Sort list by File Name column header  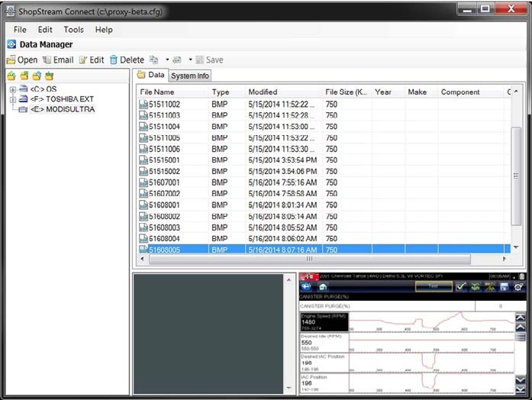pos(157,92)
